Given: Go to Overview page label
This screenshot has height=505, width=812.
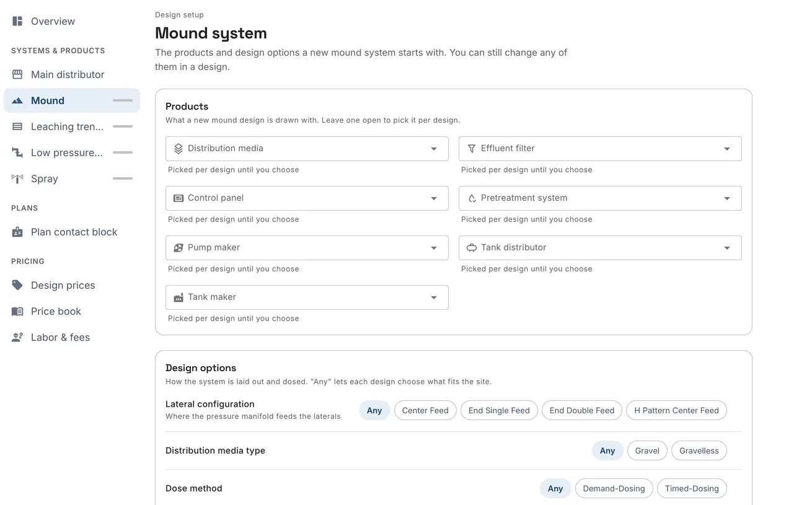Looking at the screenshot, I should [53, 21].
